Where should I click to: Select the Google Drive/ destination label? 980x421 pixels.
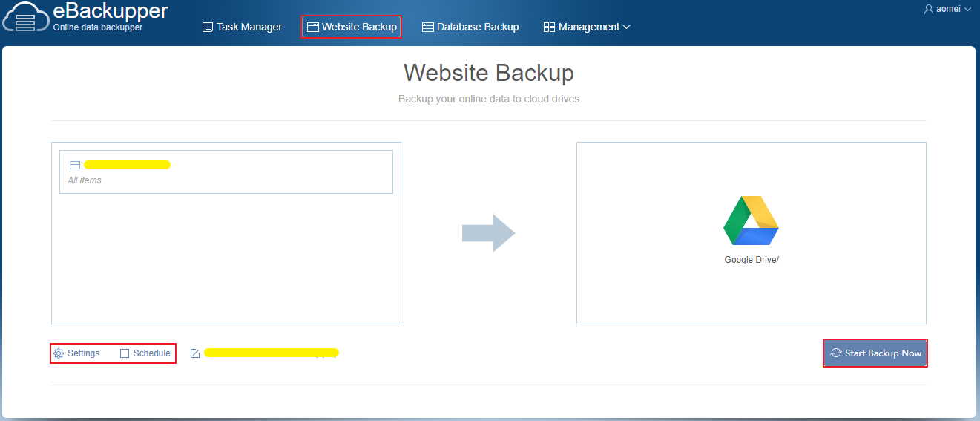click(752, 260)
